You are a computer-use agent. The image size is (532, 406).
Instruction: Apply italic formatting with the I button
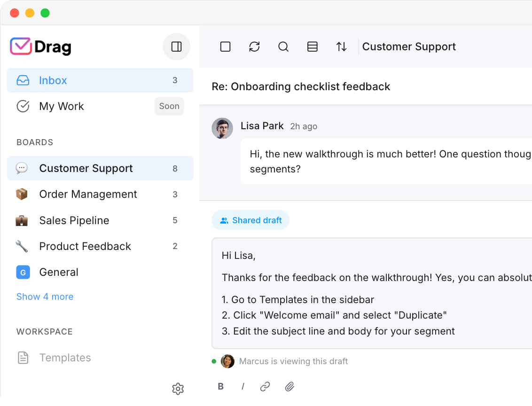click(x=243, y=386)
